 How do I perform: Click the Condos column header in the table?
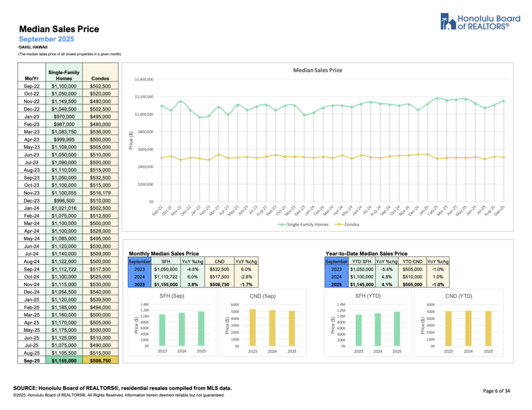click(100, 78)
